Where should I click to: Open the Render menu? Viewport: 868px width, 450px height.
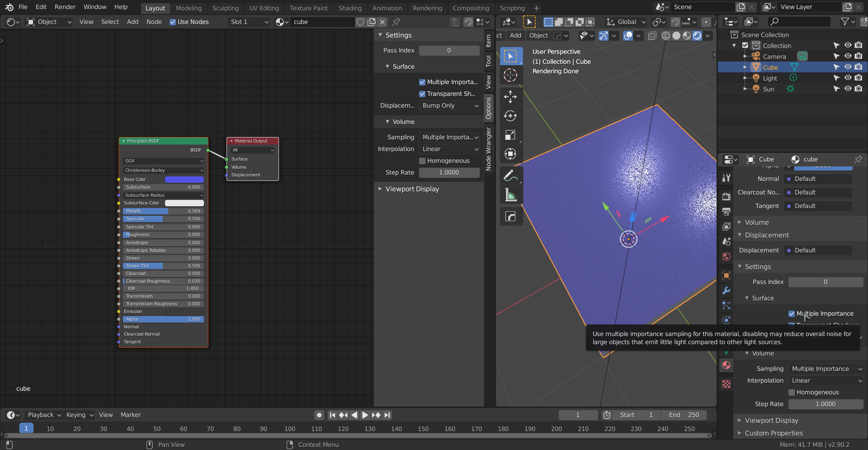[65, 7]
